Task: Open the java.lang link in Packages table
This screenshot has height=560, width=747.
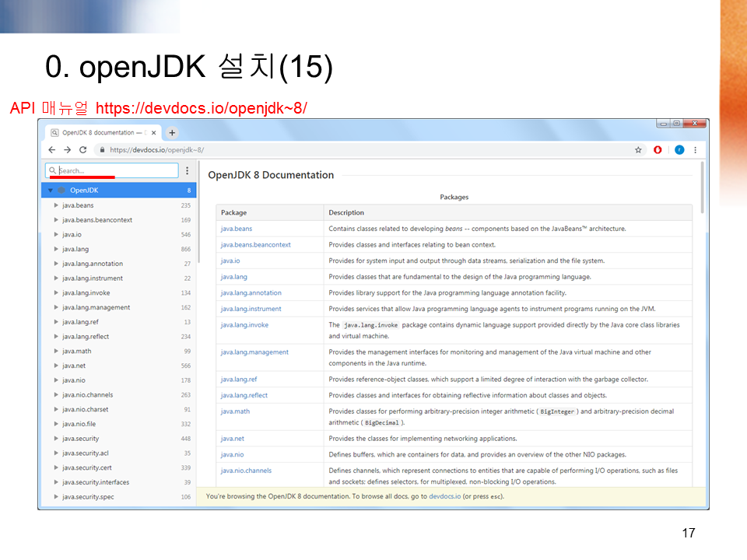Action: pyautogui.click(x=234, y=277)
